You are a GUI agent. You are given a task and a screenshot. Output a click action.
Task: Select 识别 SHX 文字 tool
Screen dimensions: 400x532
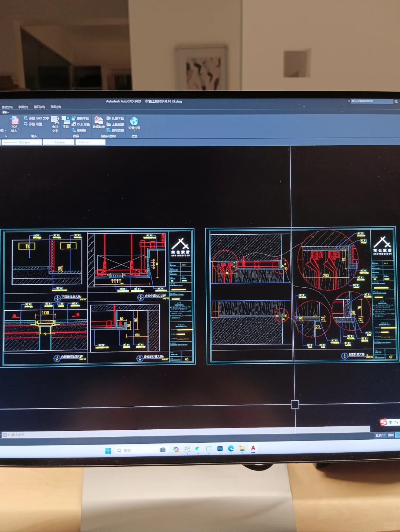pyautogui.click(x=36, y=118)
